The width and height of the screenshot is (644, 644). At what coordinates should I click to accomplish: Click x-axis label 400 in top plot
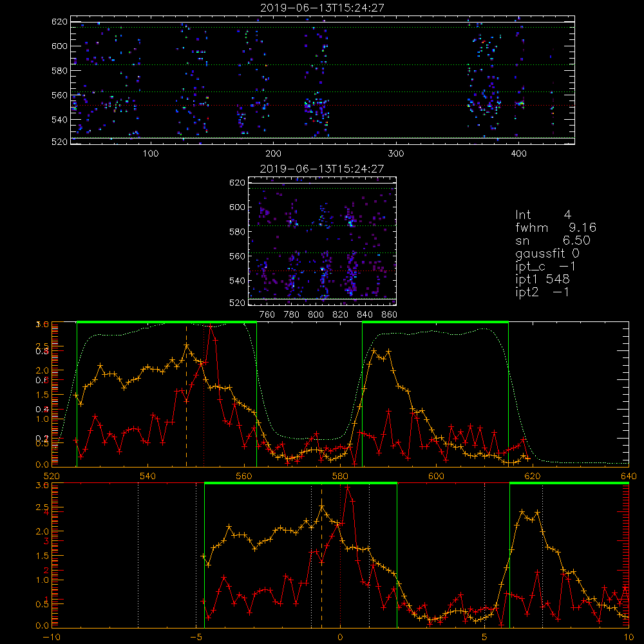[518, 154]
